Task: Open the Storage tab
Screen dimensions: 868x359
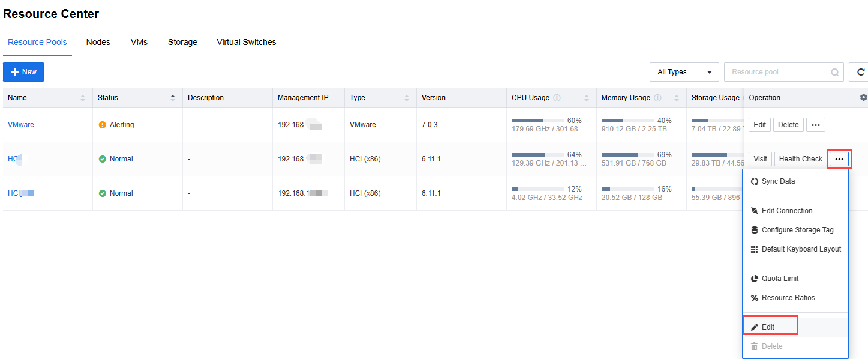Action: (x=182, y=43)
